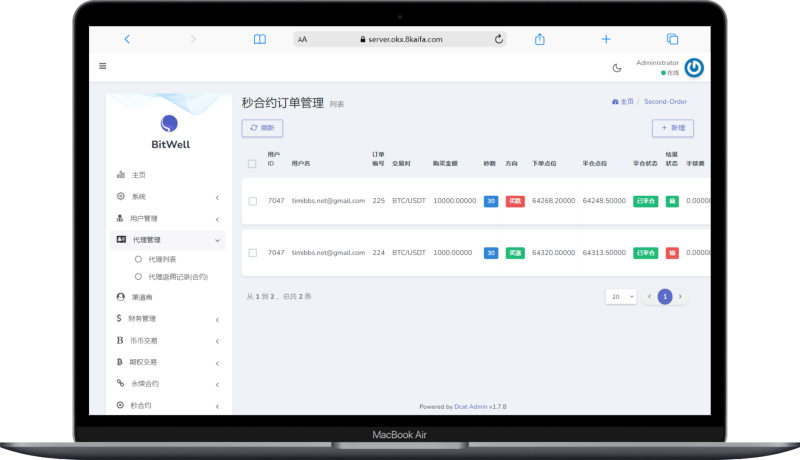Open a new Safari tab
800x460 pixels.
pos(606,39)
